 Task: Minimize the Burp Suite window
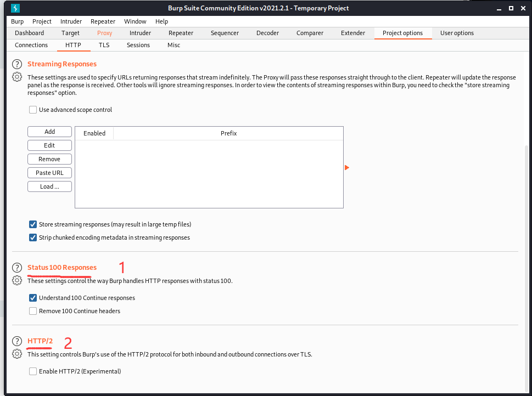click(x=499, y=8)
